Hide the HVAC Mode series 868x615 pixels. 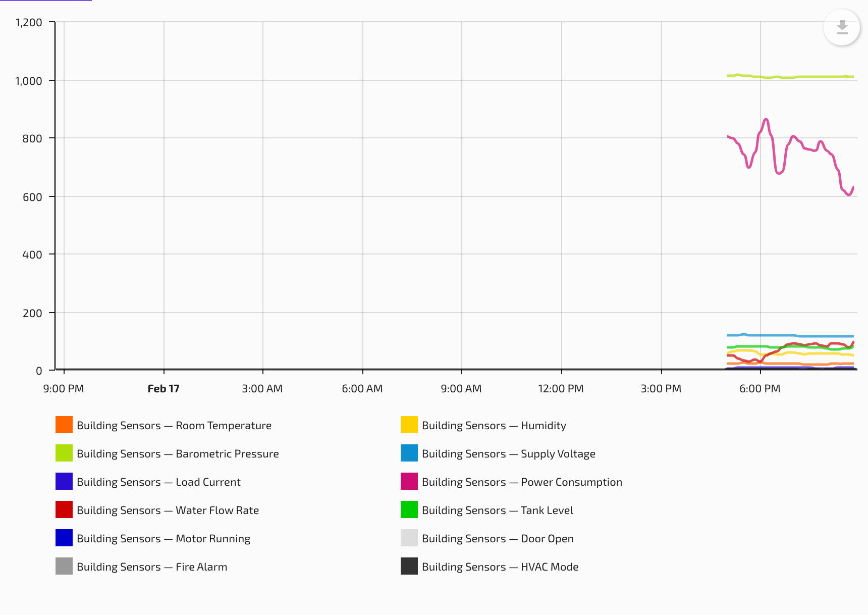click(x=500, y=567)
